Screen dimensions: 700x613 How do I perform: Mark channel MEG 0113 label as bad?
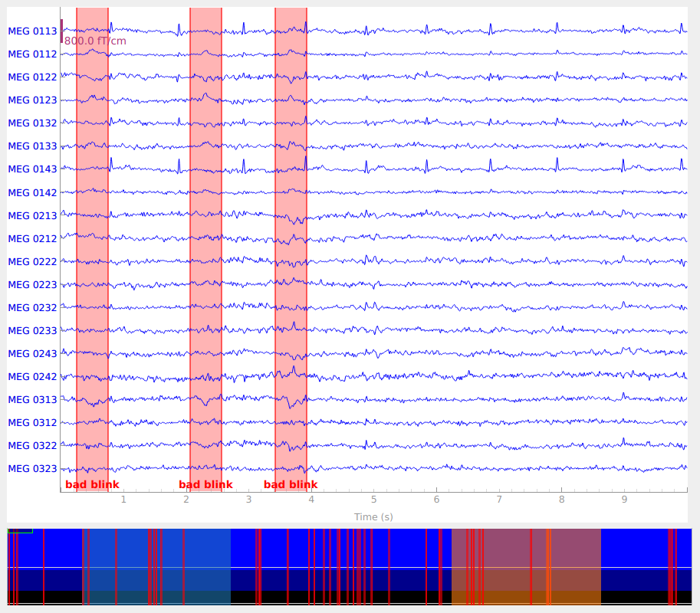[32, 31]
